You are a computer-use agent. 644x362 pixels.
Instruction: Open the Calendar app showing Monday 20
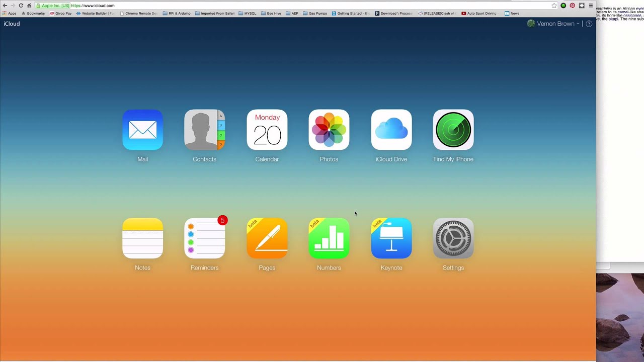(267, 130)
